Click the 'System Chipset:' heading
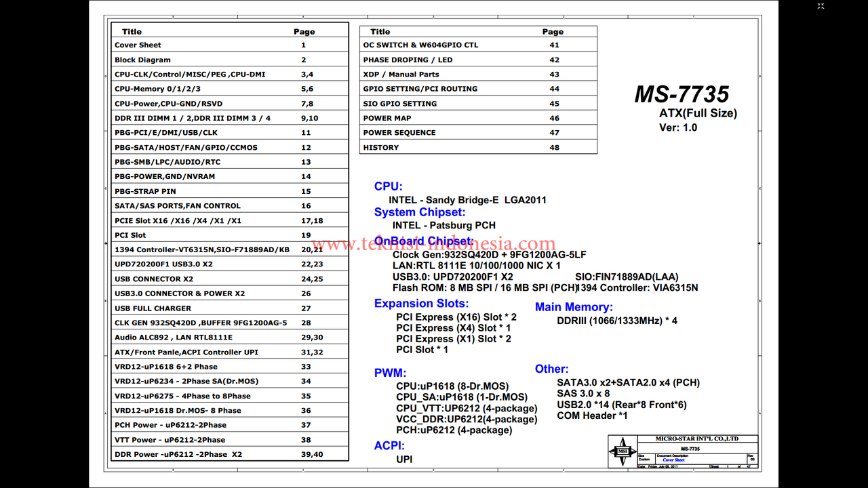Screen dimensions: 868x488 [420, 212]
